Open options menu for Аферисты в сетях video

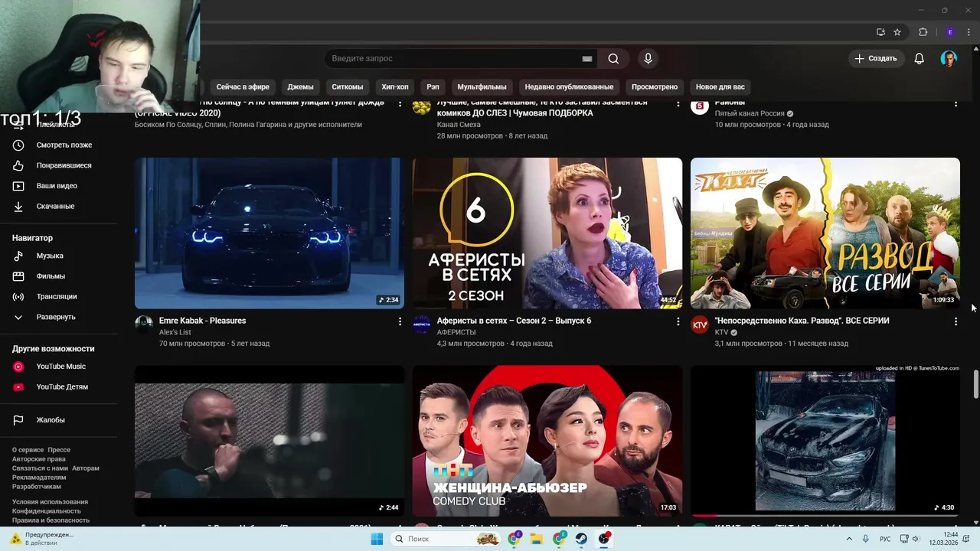(678, 322)
